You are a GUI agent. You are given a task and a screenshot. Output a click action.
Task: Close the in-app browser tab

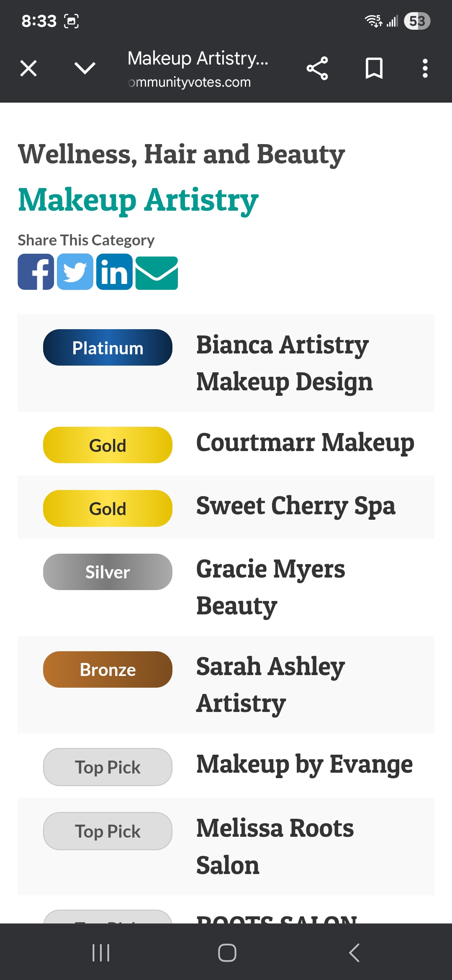pyautogui.click(x=28, y=68)
